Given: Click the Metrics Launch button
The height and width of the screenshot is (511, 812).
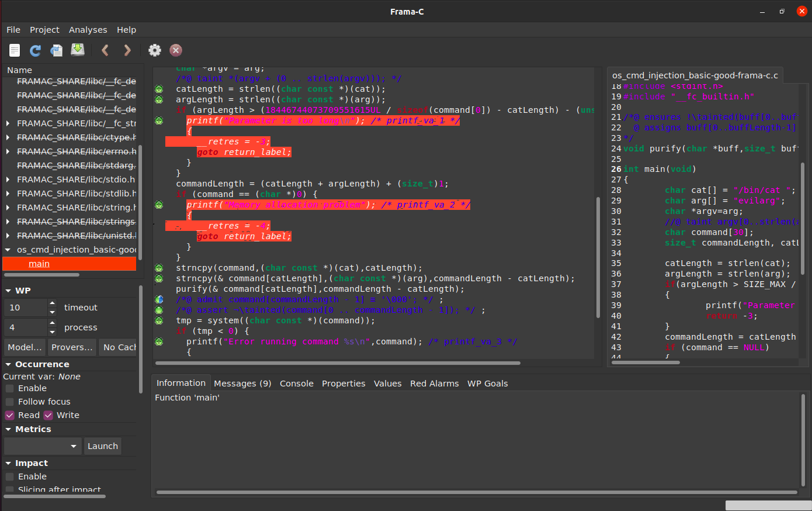Looking at the screenshot, I should click(103, 446).
